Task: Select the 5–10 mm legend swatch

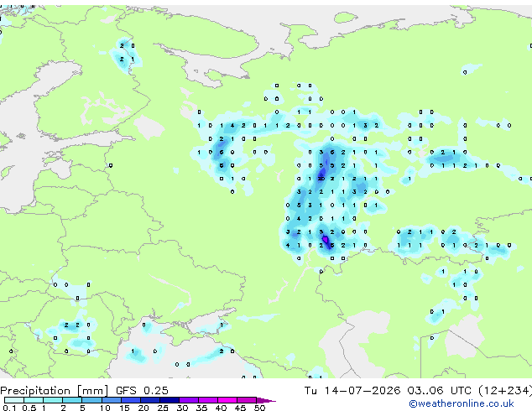Action: [x=92, y=400]
